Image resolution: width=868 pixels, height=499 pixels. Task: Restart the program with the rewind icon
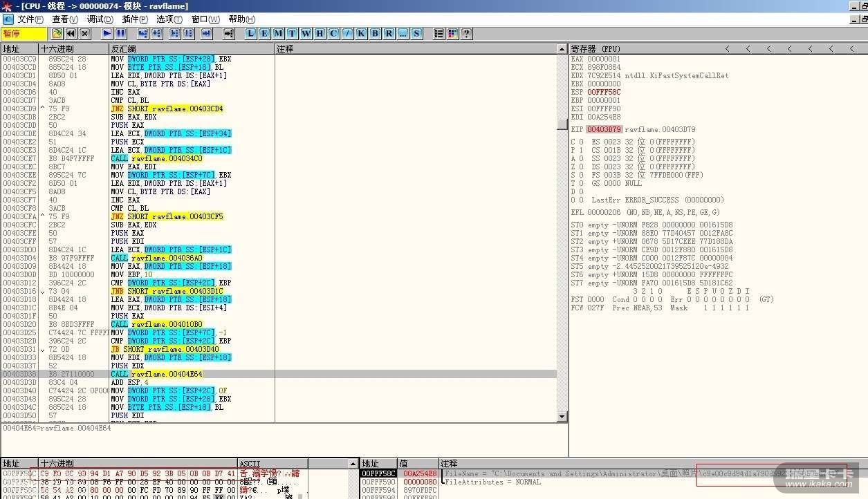click(x=71, y=33)
